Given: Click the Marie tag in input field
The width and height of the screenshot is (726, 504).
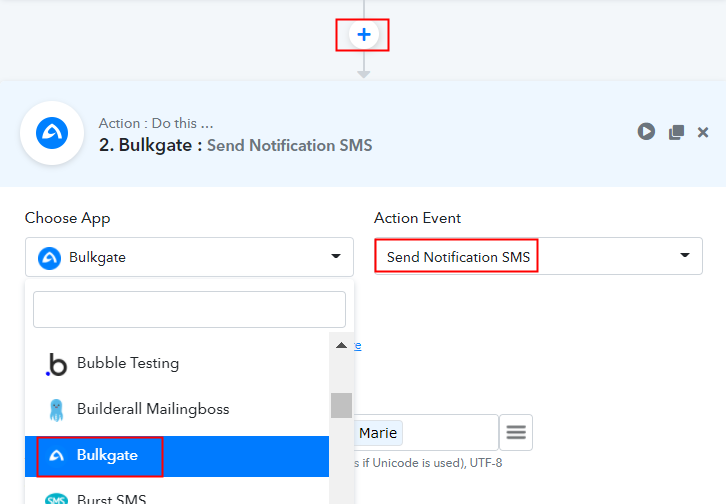Looking at the screenshot, I should click(378, 433).
